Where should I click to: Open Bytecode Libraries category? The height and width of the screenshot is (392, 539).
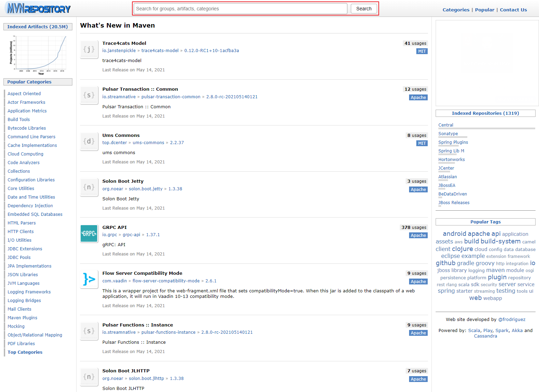(27, 128)
